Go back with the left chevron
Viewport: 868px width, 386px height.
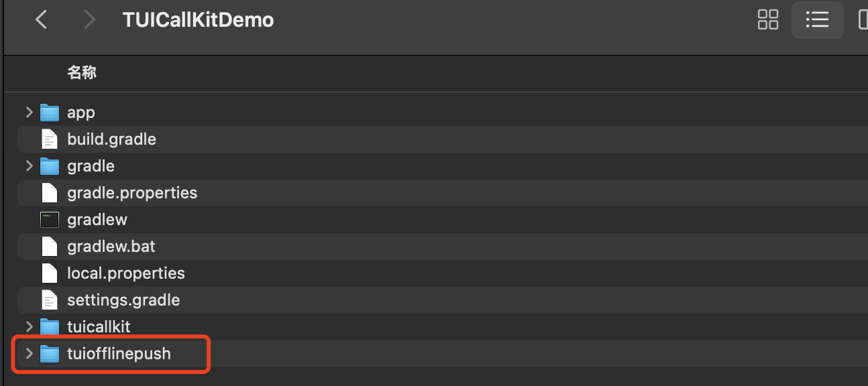pyautogui.click(x=42, y=19)
